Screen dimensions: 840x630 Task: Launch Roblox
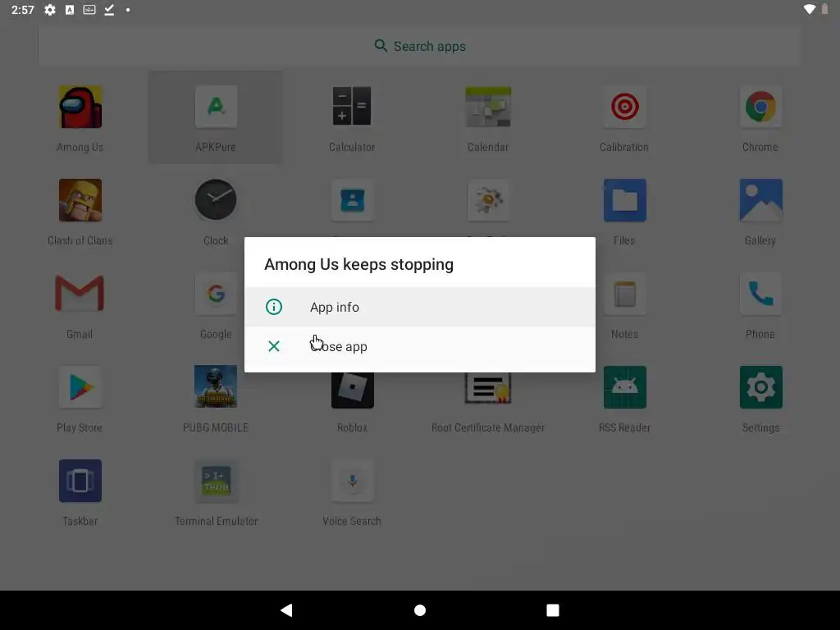point(352,390)
